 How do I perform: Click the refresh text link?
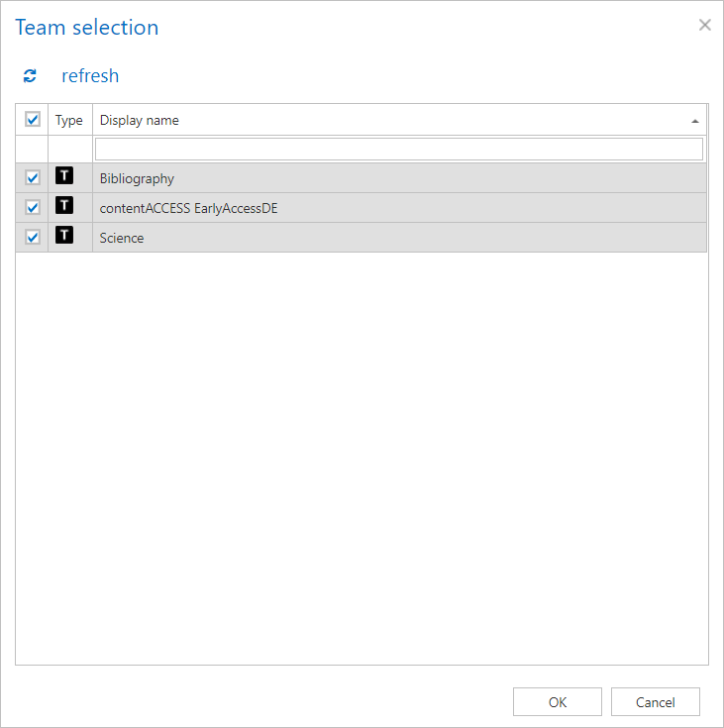(x=90, y=76)
